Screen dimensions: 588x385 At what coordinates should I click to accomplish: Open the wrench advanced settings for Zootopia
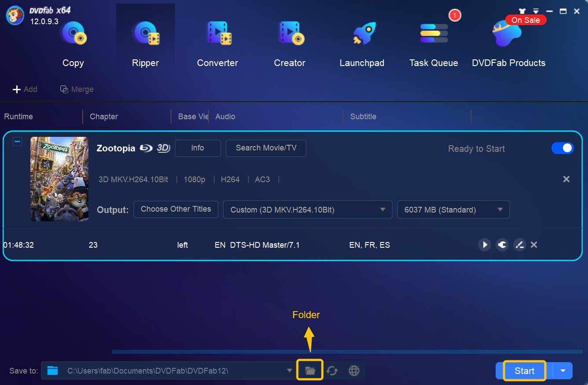click(502, 245)
